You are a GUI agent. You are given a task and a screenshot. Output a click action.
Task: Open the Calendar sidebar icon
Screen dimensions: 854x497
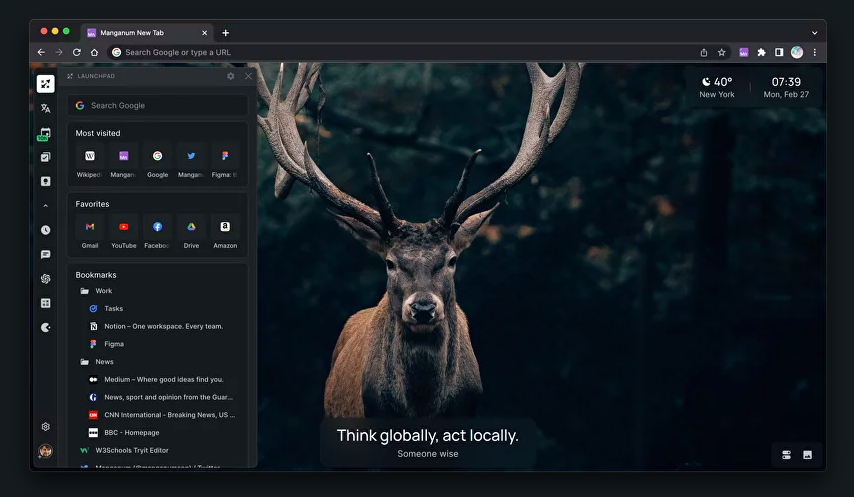coord(45,133)
